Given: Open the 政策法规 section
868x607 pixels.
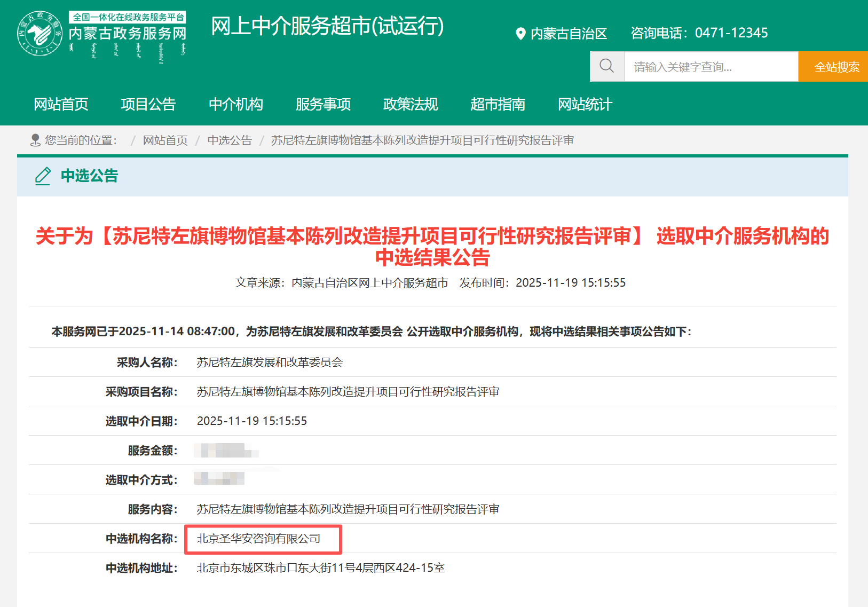Looking at the screenshot, I should 410,105.
